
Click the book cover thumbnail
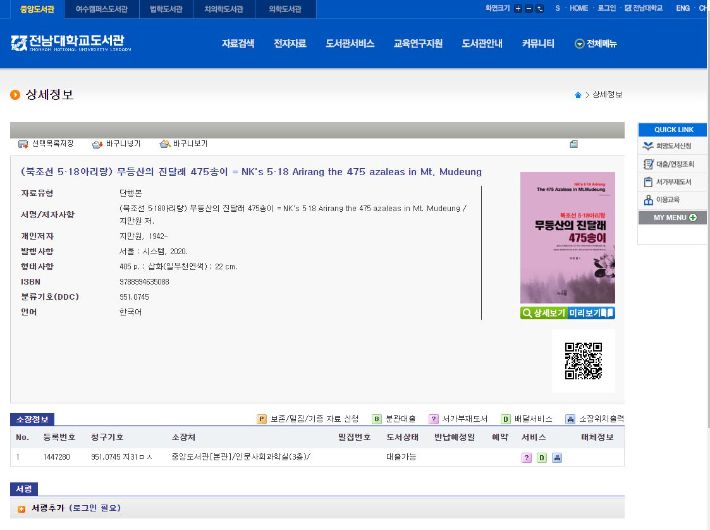pyautogui.click(x=567, y=238)
